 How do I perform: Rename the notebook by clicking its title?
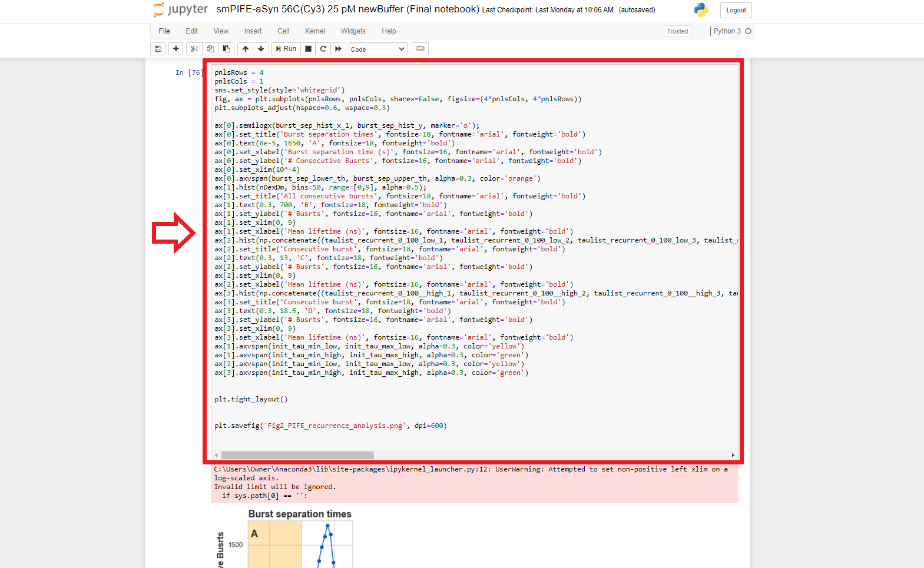[x=347, y=9]
